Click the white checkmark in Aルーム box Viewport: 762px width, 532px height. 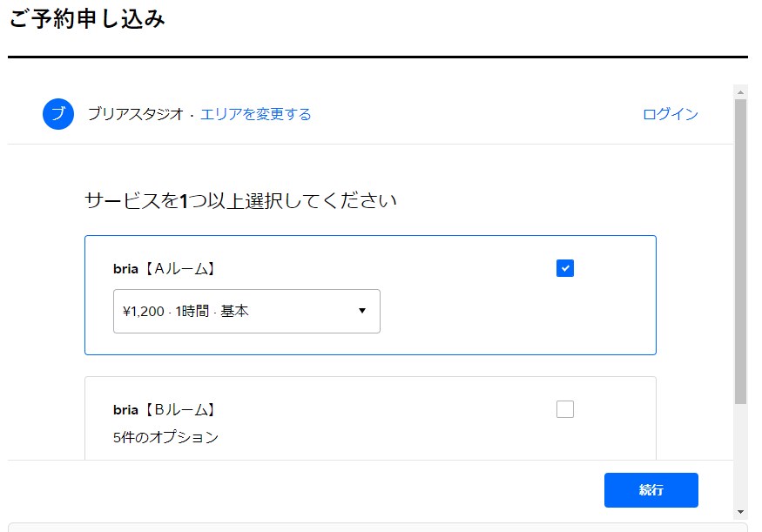564,268
